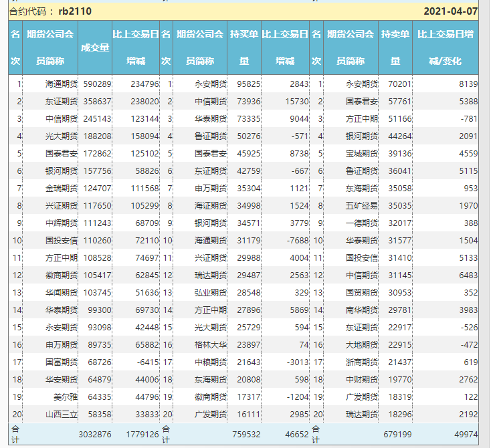Select 国富期货 in the volume list
The height and width of the screenshot is (448, 495).
point(62,362)
